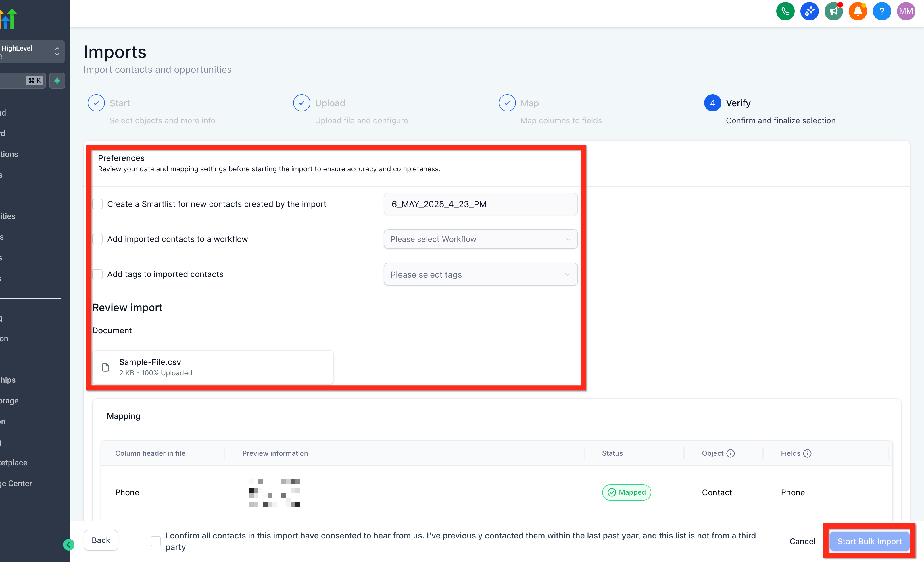Click the Sample-File.csv file name
924x562 pixels.
coord(150,362)
